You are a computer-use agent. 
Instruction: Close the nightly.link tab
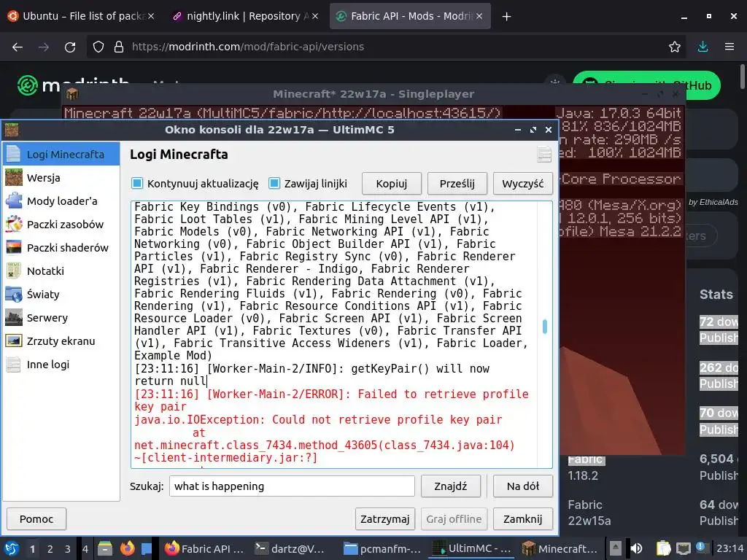pos(315,16)
